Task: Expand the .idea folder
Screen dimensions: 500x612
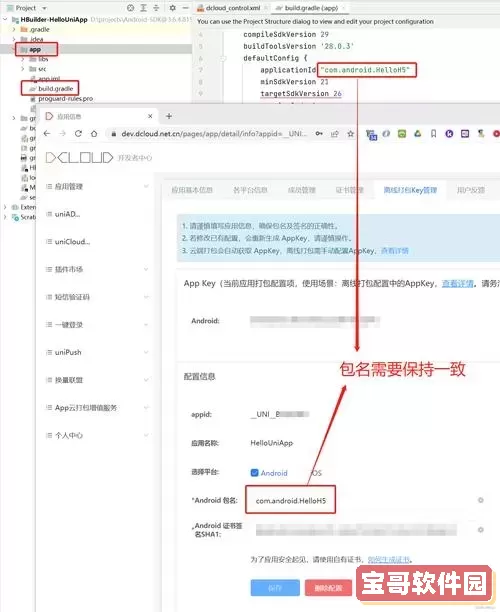Action: point(14,39)
